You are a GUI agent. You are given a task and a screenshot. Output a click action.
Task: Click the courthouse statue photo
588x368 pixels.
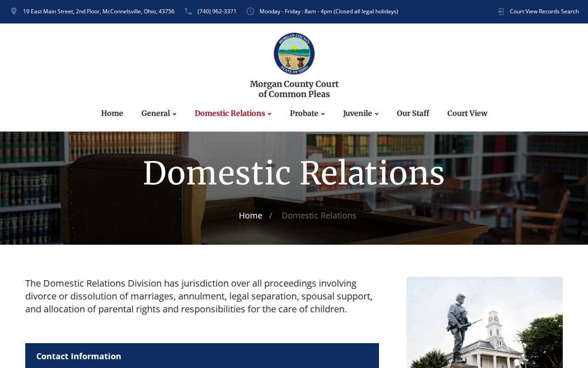click(x=485, y=322)
